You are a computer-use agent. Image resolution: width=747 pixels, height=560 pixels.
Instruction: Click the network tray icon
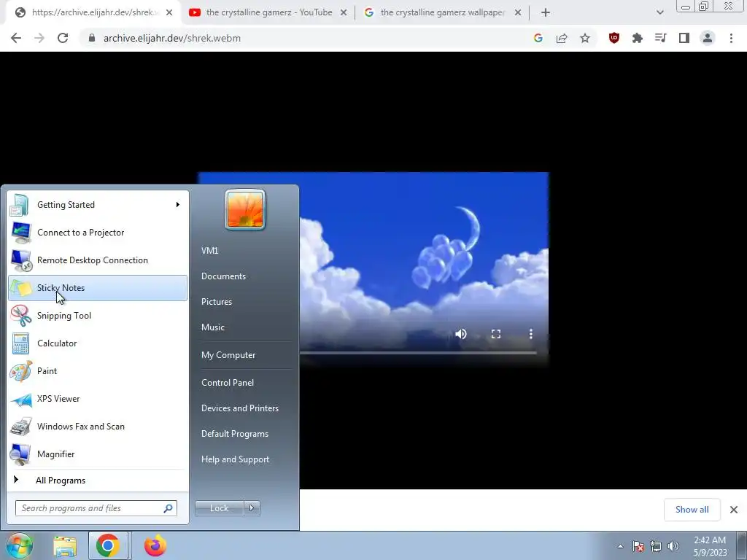pos(656,547)
